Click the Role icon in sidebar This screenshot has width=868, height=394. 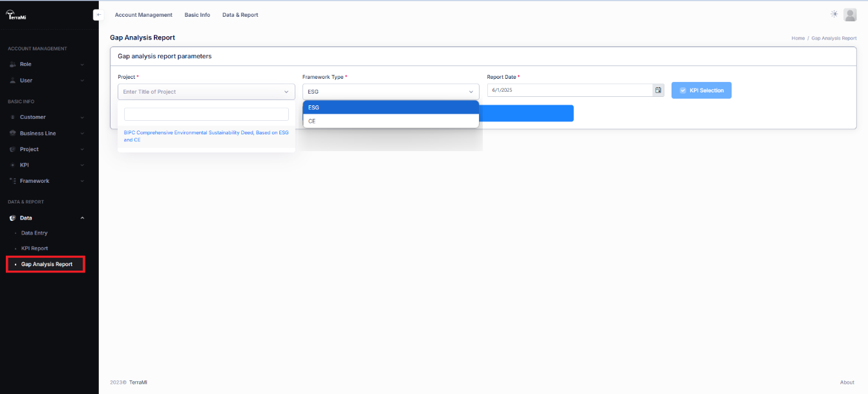coord(13,65)
